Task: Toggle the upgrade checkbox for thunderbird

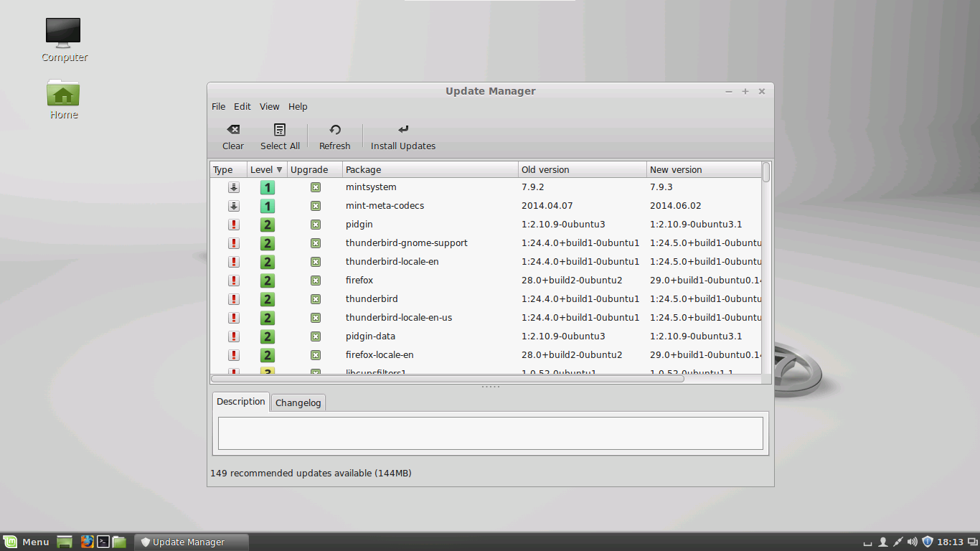Action: pyautogui.click(x=315, y=299)
